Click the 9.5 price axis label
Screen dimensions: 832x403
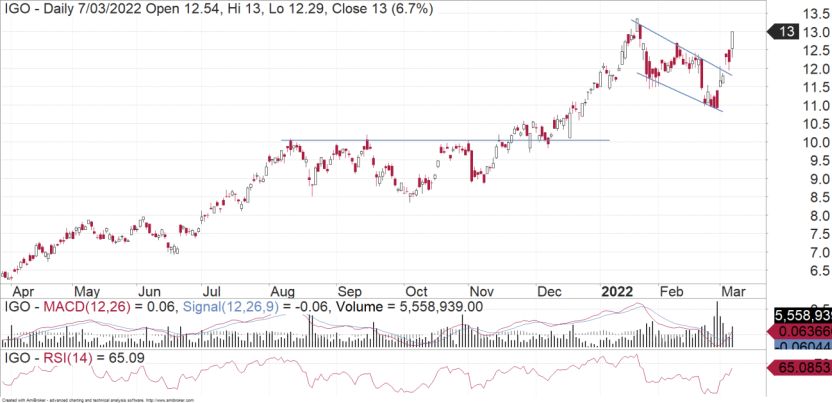point(820,161)
